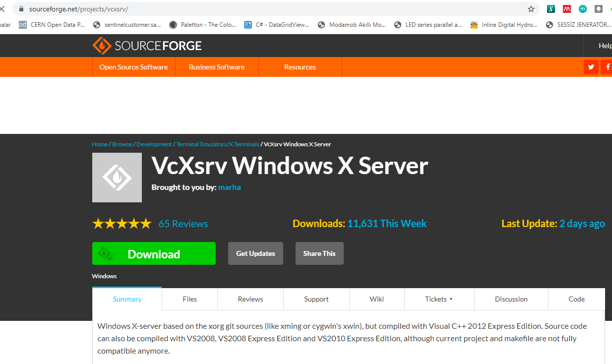Click the 11,631 This Week downloads link
The image size is (612, 364).
pos(387,224)
